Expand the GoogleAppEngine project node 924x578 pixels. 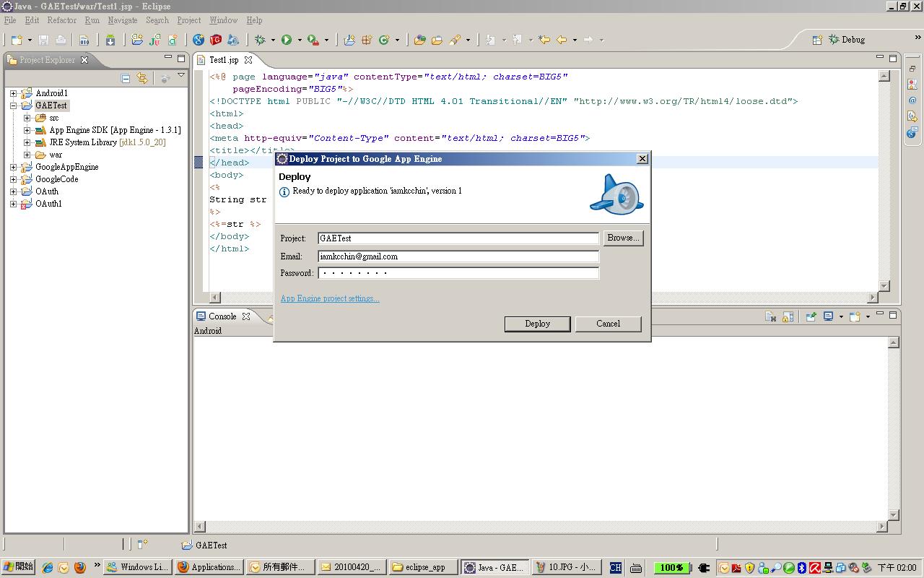(x=13, y=167)
